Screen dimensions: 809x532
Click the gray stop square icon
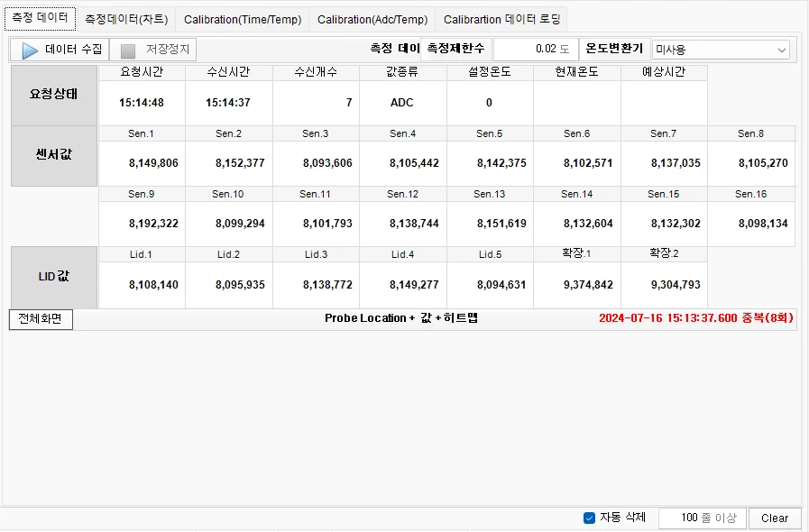click(x=127, y=50)
